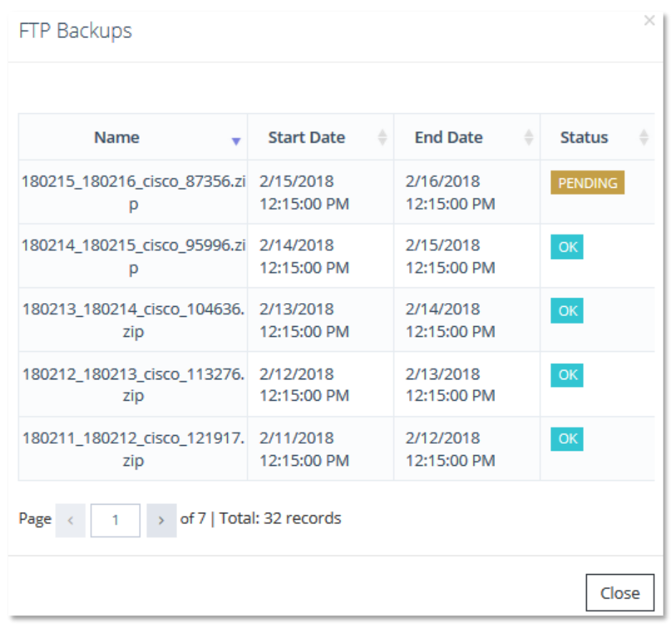Click start date of 180211_180212_cisco_121917.zip row
The height and width of the screenshot is (625, 672).
click(304, 449)
